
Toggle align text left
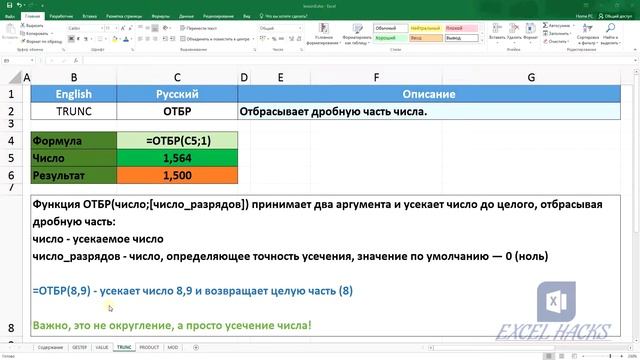tap(140, 39)
